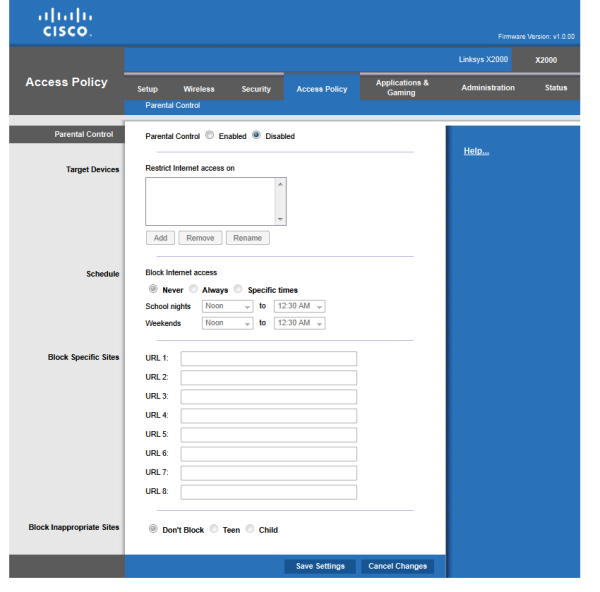Choose Always block Internet access

pos(194,290)
